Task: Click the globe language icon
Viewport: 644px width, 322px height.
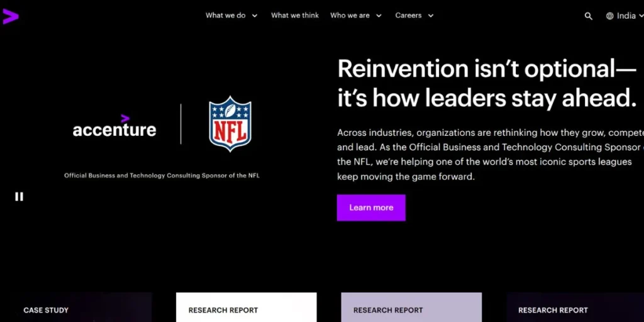Action: [x=609, y=16]
